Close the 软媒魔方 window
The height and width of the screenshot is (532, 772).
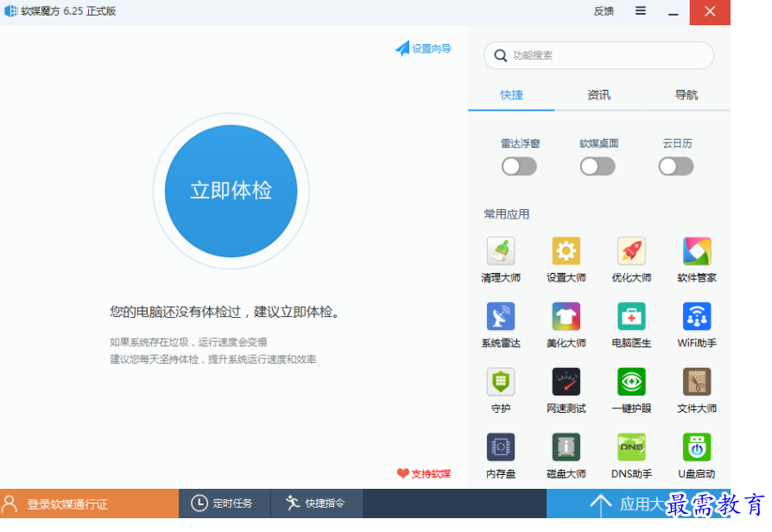click(x=710, y=12)
